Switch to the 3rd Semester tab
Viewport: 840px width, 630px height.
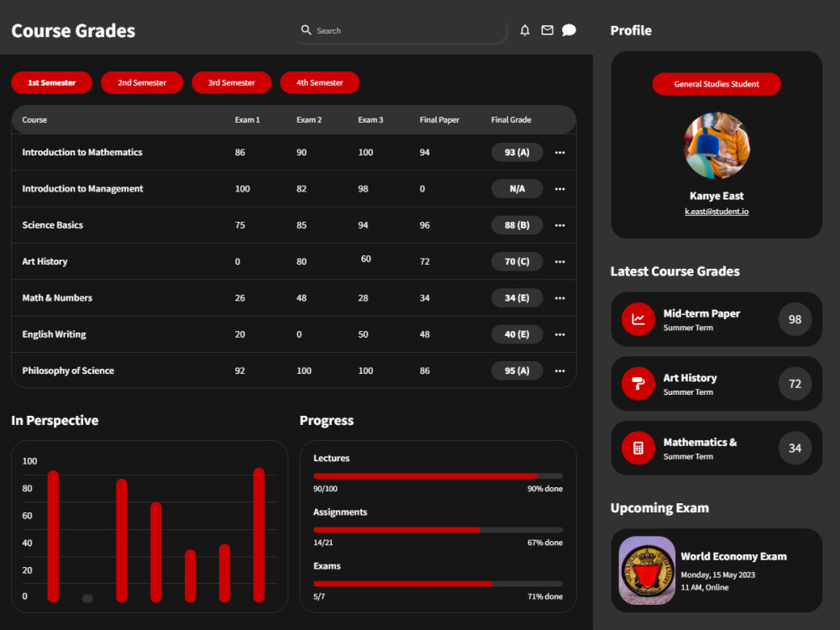[x=232, y=82]
